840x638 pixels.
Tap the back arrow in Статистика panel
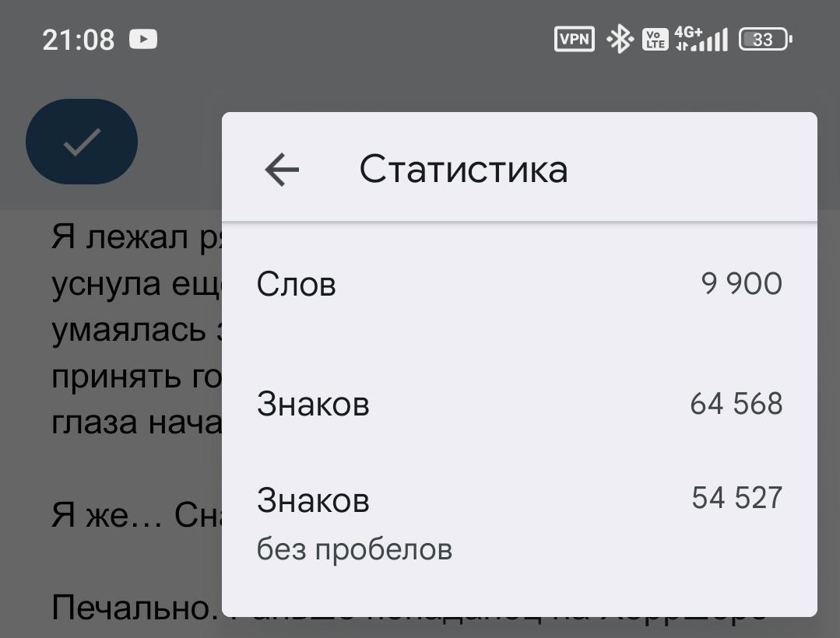[282, 170]
